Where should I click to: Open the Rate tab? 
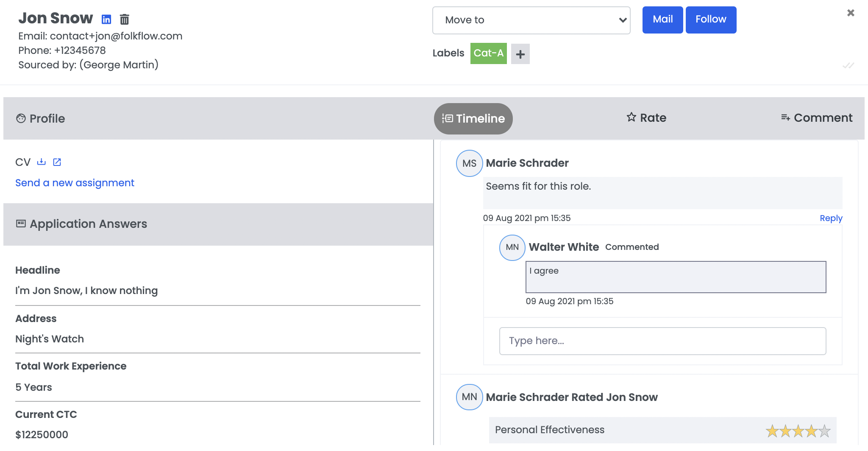(x=646, y=118)
